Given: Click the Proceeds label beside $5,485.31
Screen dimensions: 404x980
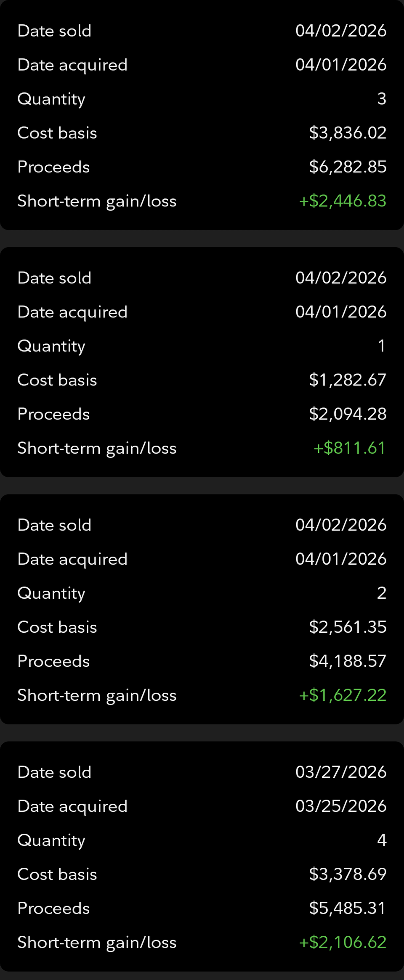Looking at the screenshot, I should tap(53, 909).
